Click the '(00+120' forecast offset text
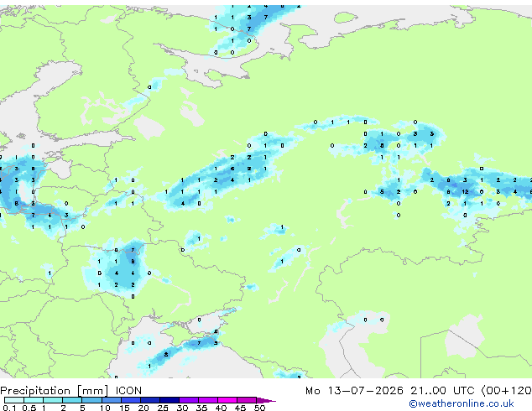 tap(506, 391)
